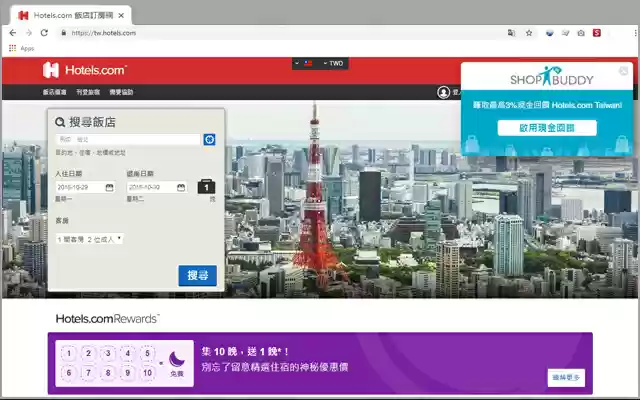Expand the 1 room 2 adults dropdown

click(89, 239)
